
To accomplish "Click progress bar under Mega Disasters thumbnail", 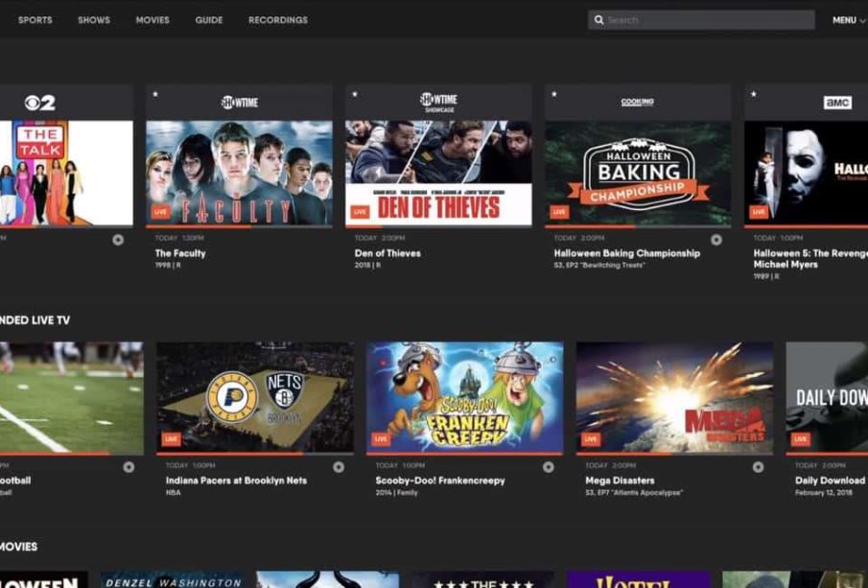I will [675, 454].
